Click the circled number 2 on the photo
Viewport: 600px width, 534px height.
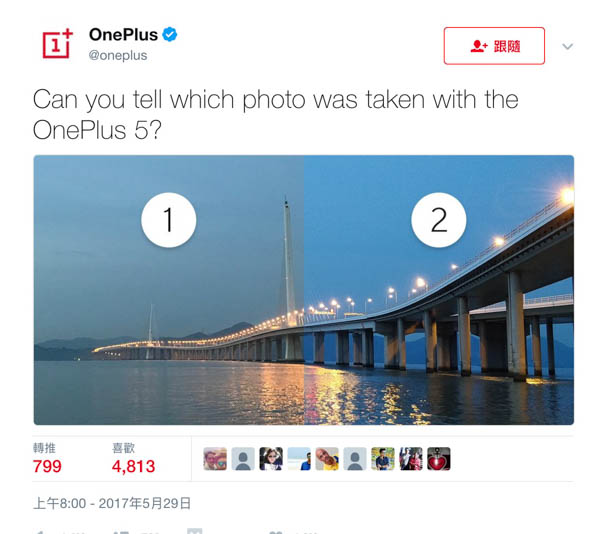[438, 219]
